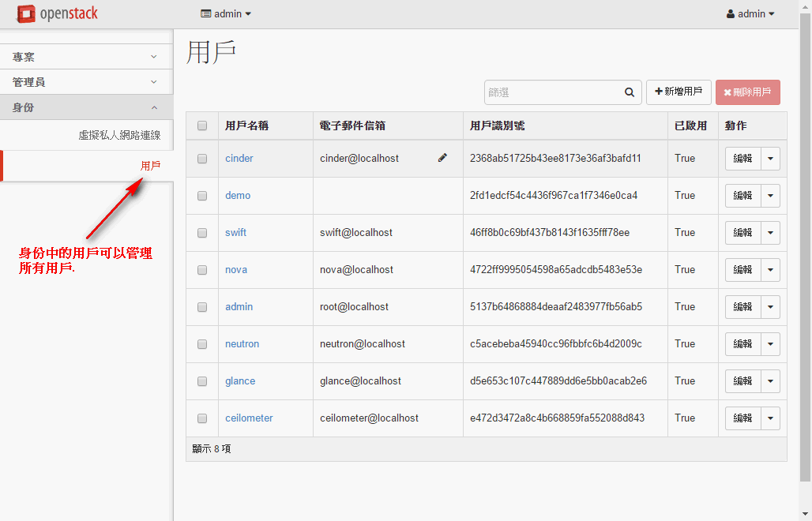Open the glance user link
The height and width of the screenshot is (521, 812).
pyautogui.click(x=240, y=381)
